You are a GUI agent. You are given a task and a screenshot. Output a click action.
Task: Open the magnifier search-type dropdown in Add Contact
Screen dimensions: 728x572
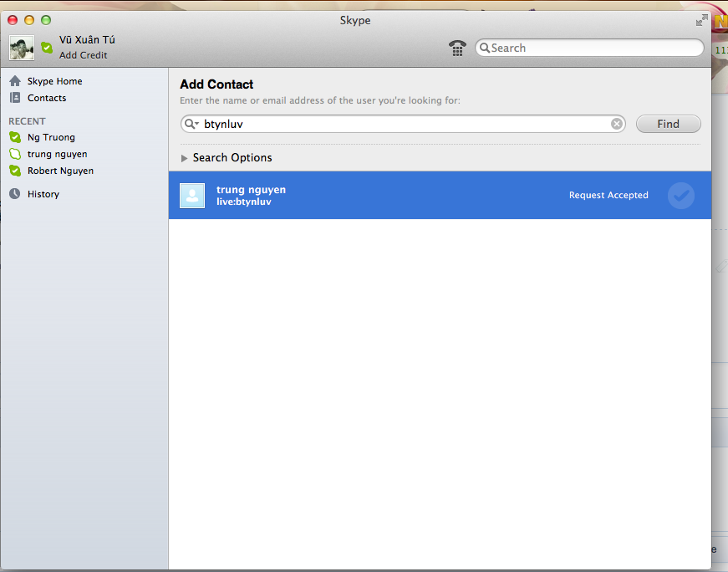coord(191,124)
